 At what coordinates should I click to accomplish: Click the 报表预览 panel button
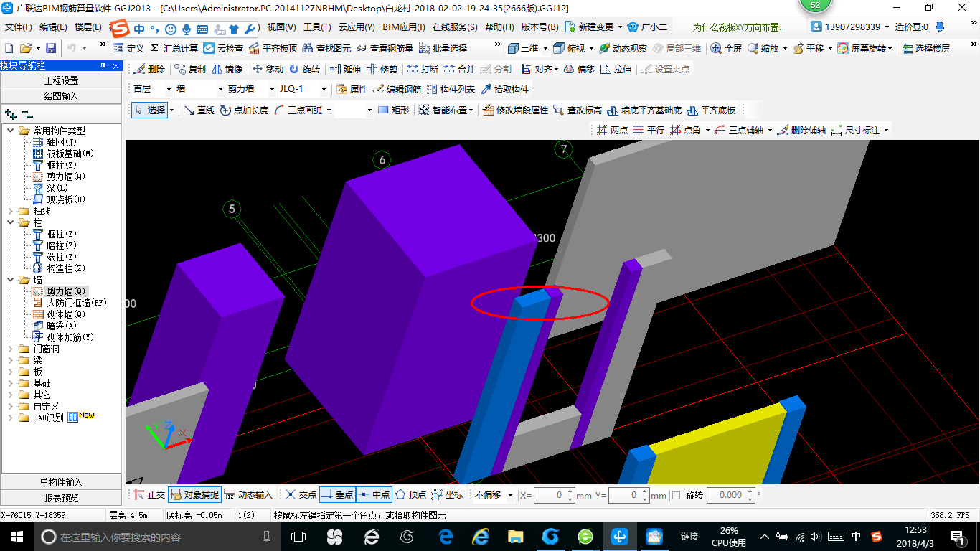coord(61,498)
